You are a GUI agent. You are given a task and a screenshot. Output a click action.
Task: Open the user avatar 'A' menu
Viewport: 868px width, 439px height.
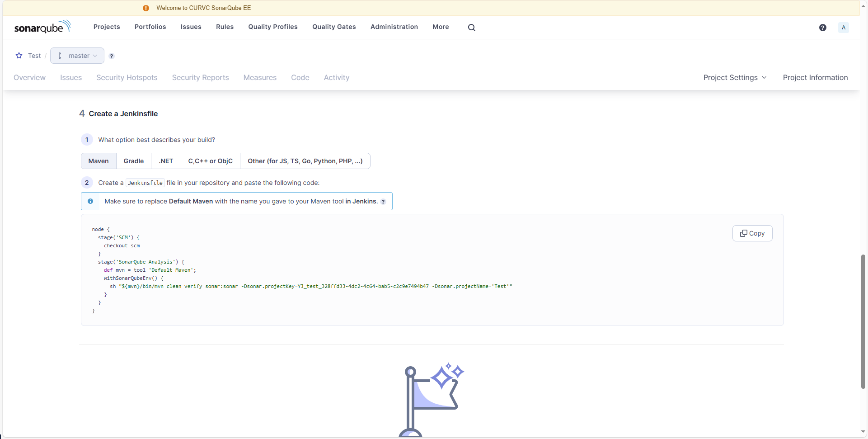pyautogui.click(x=843, y=28)
